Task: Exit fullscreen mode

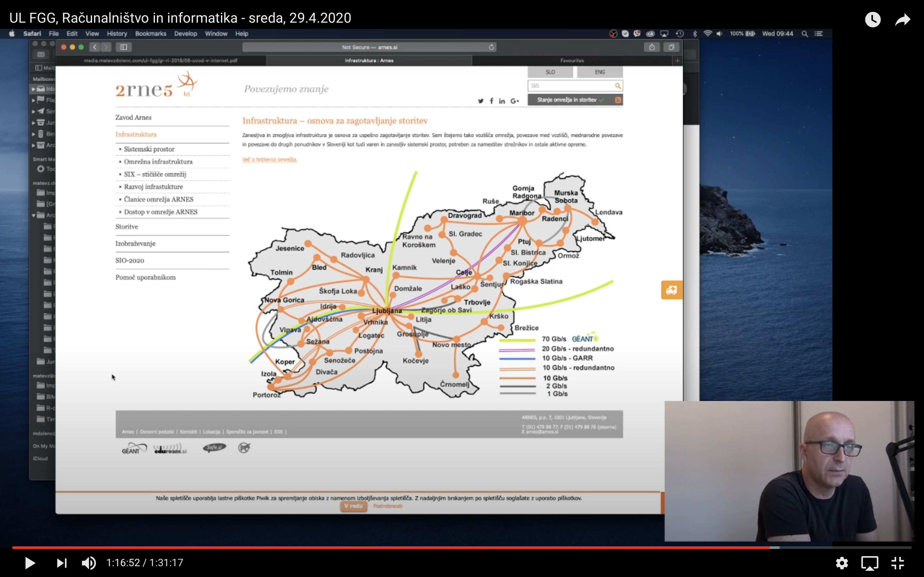Action: 897,563
